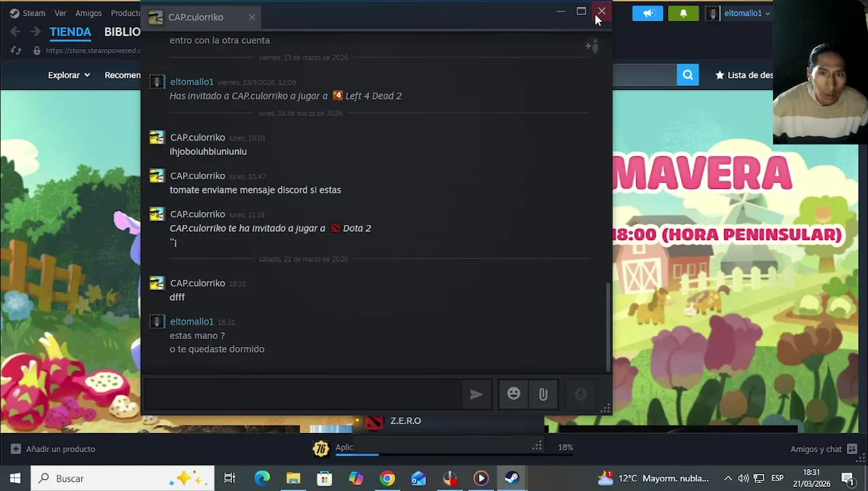This screenshot has height=491, width=868.
Task: Click eltomallo1 name above 'estas mano ?'
Action: tap(192, 321)
